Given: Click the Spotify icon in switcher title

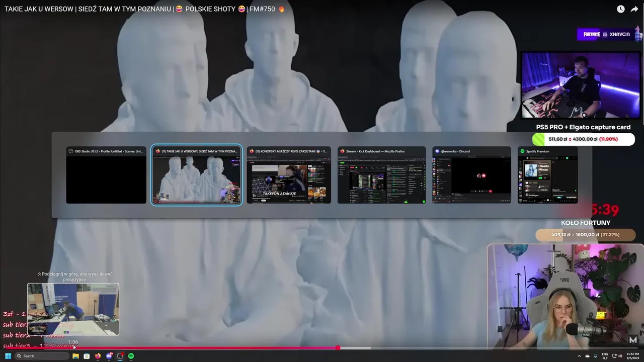Looking at the screenshot, I should point(522,151).
